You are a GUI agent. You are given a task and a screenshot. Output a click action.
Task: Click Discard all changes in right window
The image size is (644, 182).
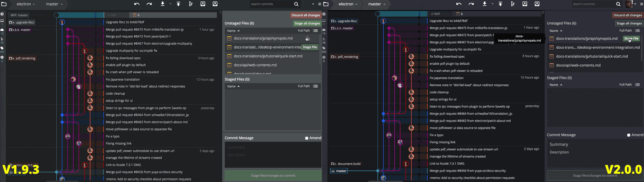tap(627, 15)
